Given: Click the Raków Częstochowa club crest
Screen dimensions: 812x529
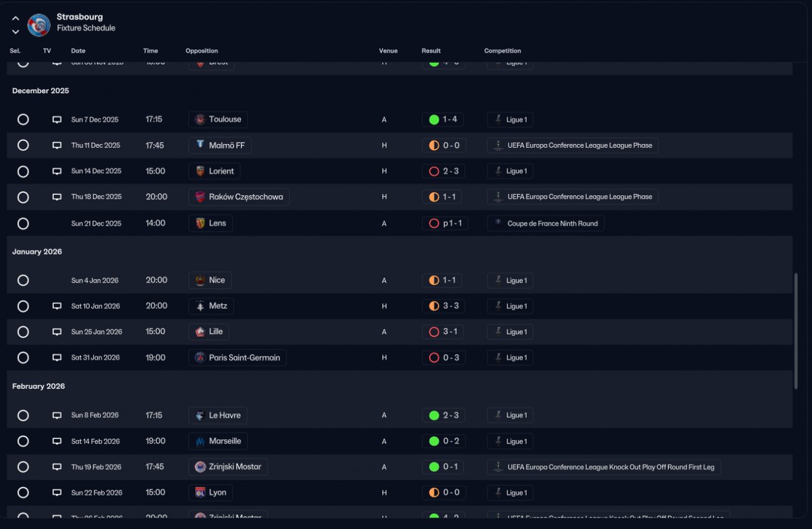Looking at the screenshot, I should pyautogui.click(x=200, y=197).
